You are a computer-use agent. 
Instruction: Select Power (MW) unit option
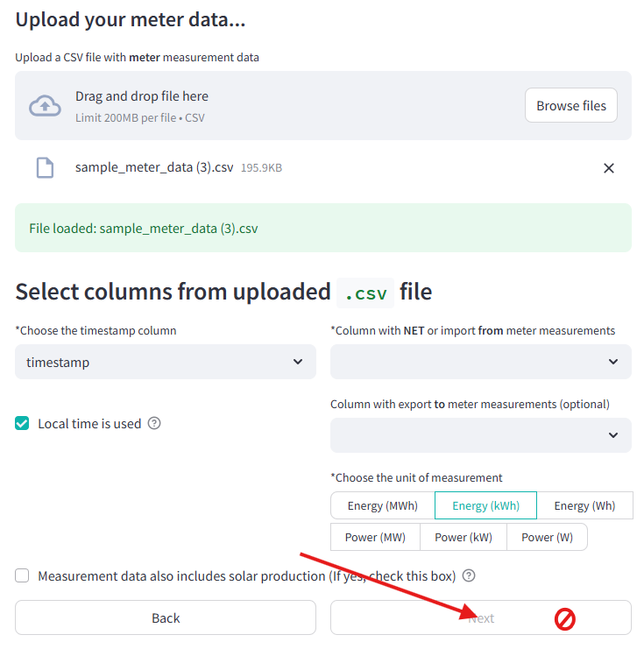click(x=375, y=537)
